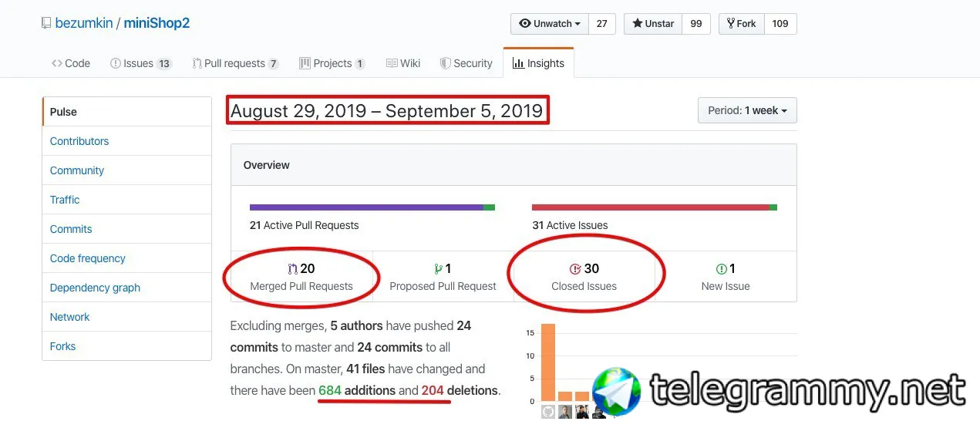The height and width of the screenshot is (438, 980).
Task: Open the watchers count 27
Action: (x=602, y=24)
